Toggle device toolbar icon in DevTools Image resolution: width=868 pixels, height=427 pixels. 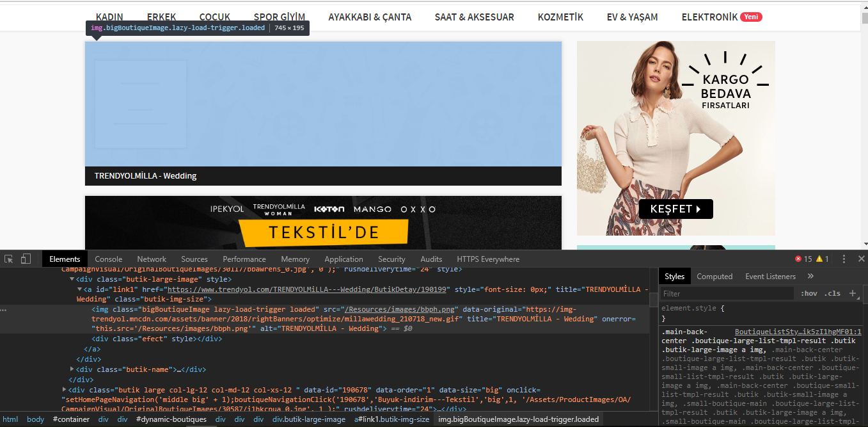click(26, 259)
